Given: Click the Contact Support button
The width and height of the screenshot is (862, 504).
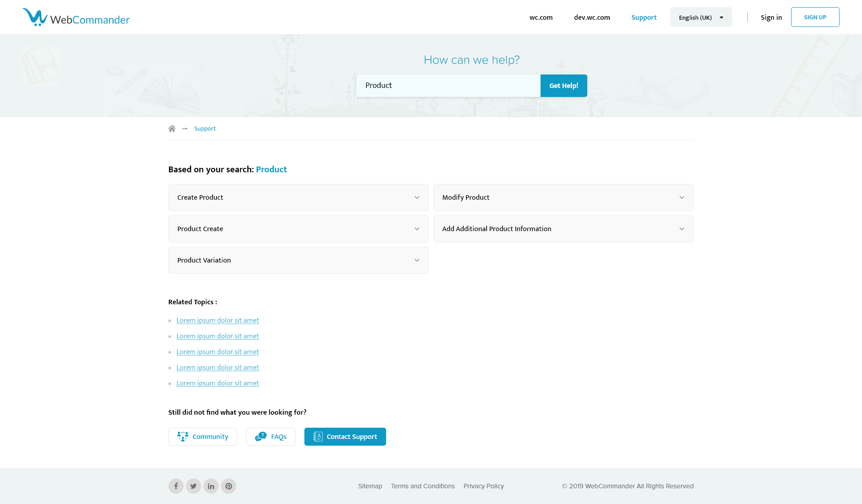Looking at the screenshot, I should [x=345, y=437].
